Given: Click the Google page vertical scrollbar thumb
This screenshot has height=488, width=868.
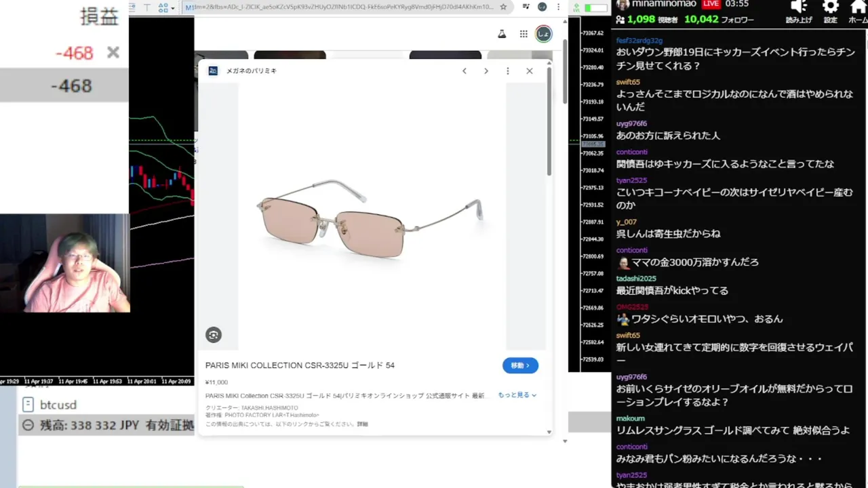Looking at the screenshot, I should coord(565,71).
